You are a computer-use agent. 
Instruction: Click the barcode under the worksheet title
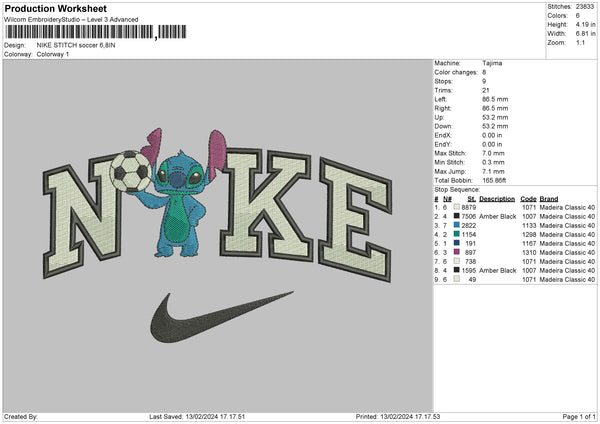point(96,32)
